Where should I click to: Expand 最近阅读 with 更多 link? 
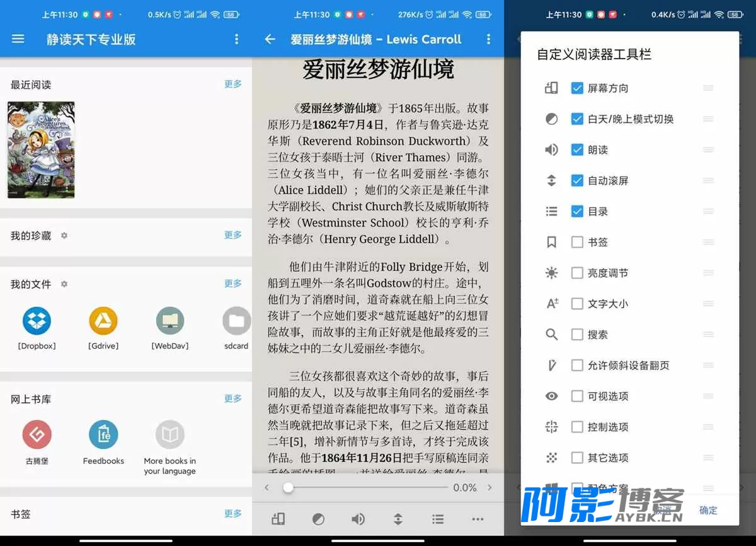click(233, 84)
